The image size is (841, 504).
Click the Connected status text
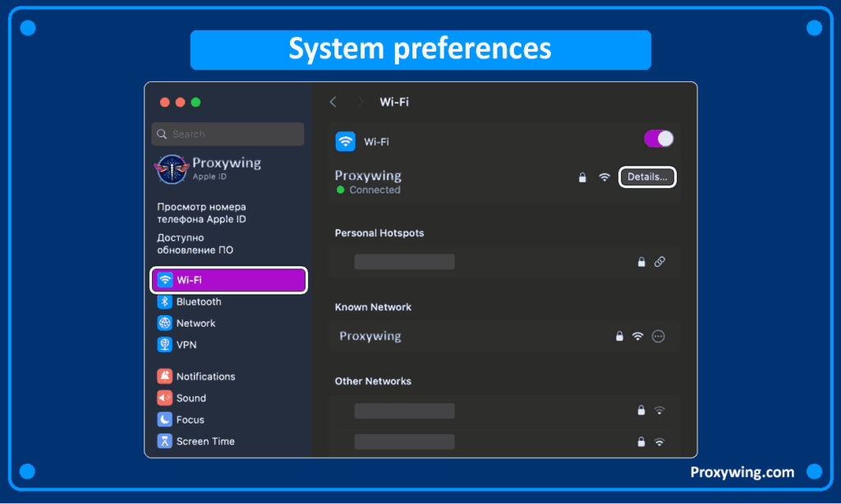coord(375,190)
